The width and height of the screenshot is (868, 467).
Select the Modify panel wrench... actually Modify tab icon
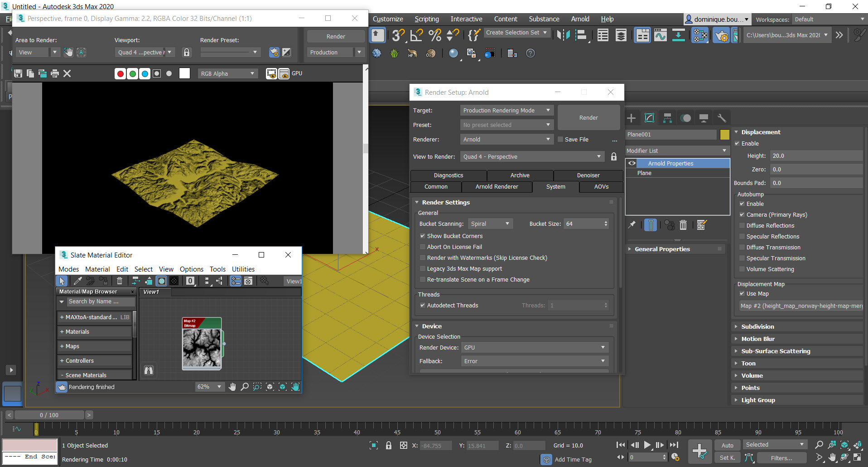(650, 117)
